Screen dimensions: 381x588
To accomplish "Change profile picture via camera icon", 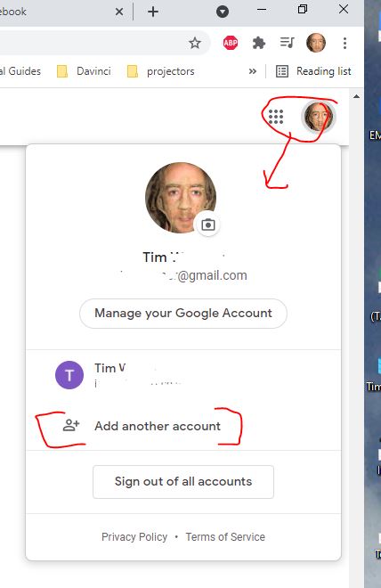I will [x=208, y=225].
